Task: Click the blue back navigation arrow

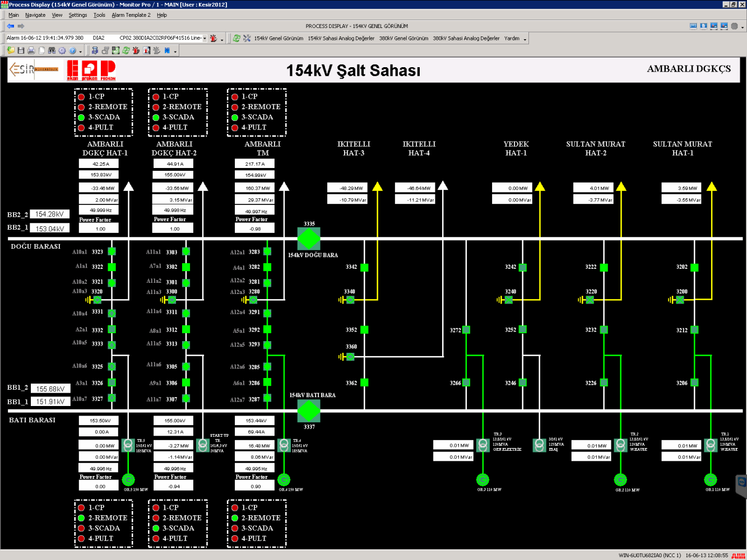Action: click(x=11, y=26)
